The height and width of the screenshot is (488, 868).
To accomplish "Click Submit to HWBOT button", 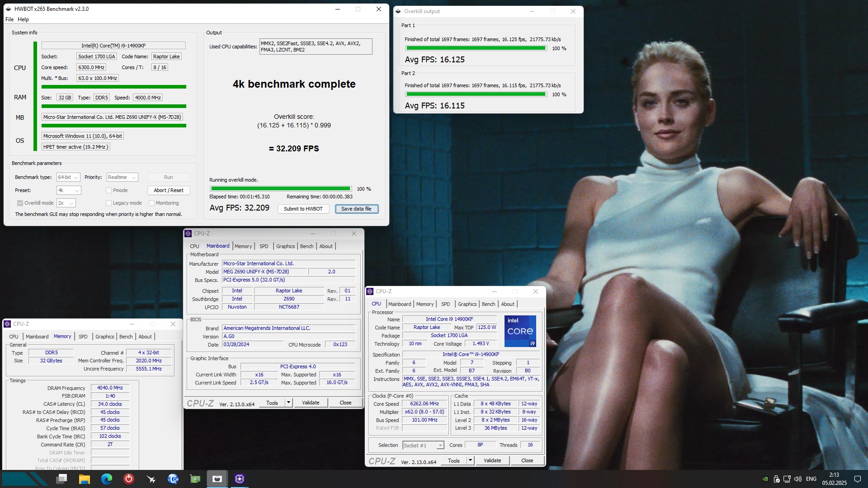I will click(303, 209).
